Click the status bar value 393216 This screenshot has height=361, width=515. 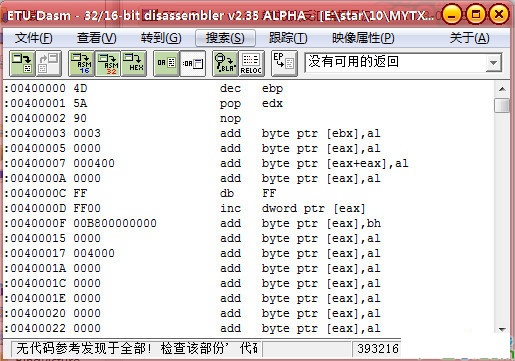pyautogui.click(x=378, y=349)
